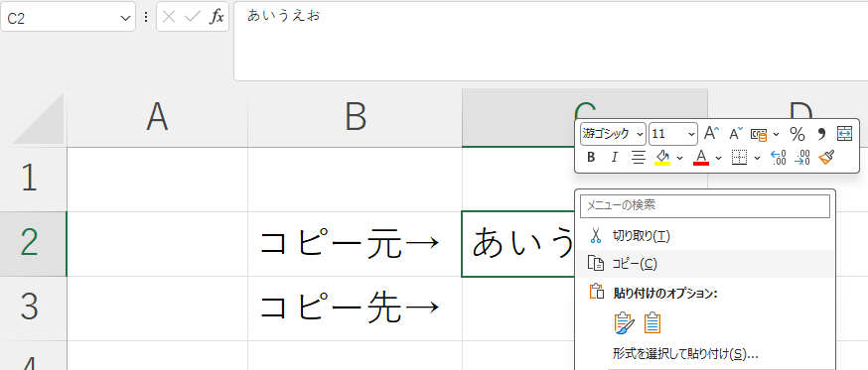
Task: Click the copy icon beside コピー
Action: (x=595, y=264)
